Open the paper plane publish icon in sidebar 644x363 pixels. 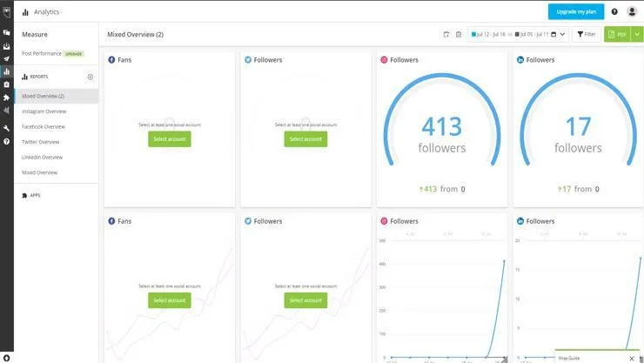point(6,58)
